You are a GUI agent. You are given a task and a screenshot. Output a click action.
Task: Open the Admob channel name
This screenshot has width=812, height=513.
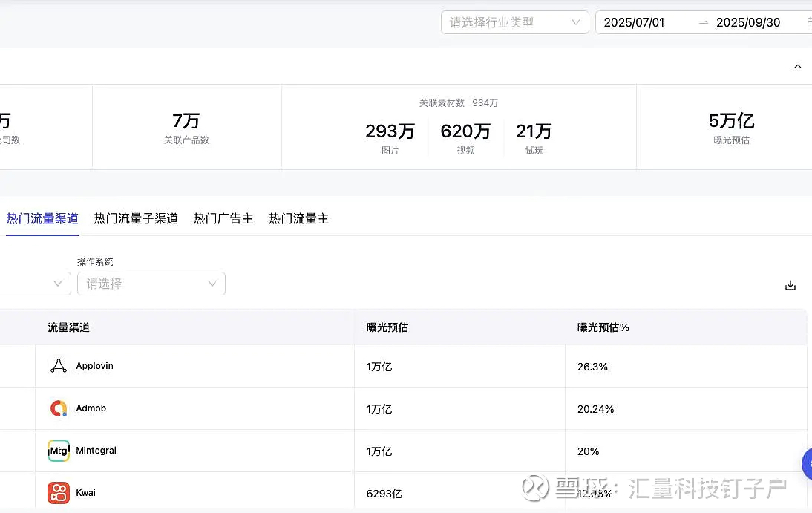click(91, 408)
